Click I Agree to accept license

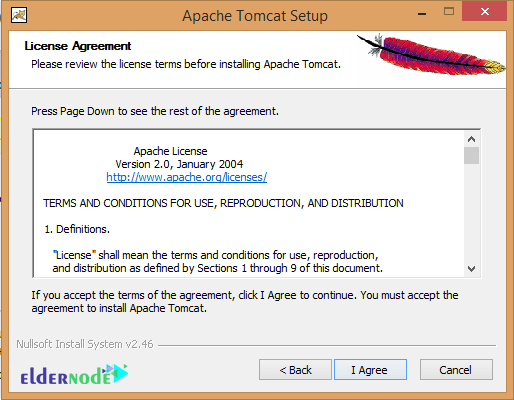(x=370, y=370)
